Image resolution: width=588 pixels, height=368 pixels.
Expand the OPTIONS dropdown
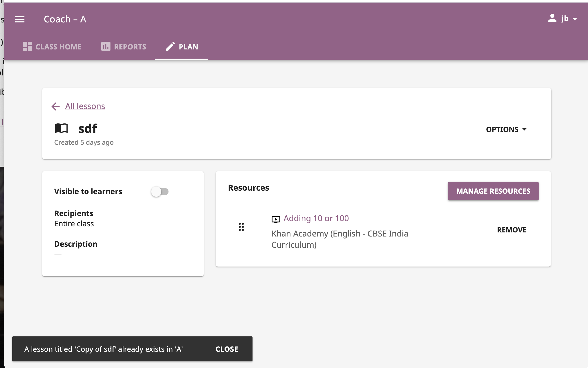[x=506, y=129]
